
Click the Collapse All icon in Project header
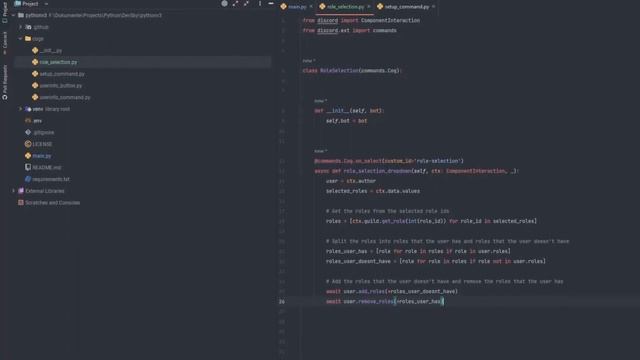(x=247, y=4)
